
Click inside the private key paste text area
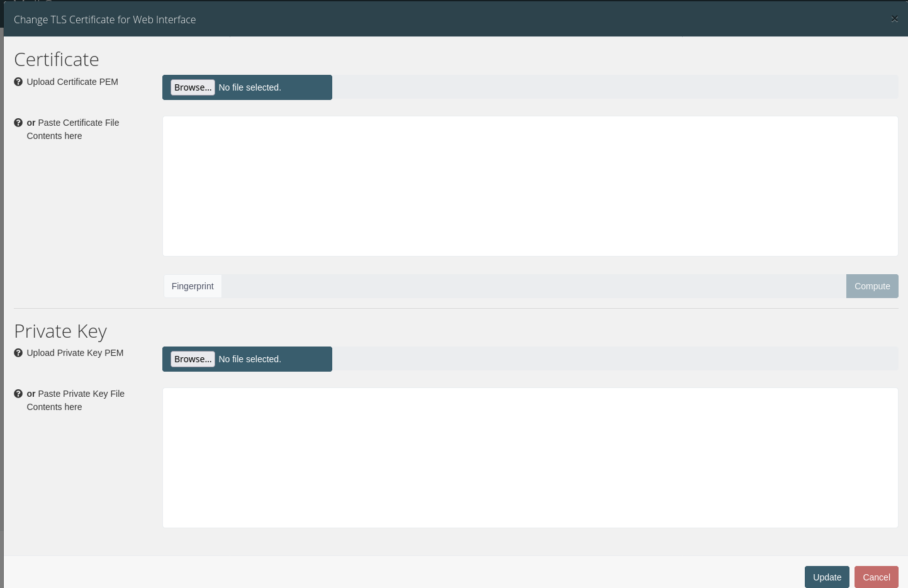(529, 457)
